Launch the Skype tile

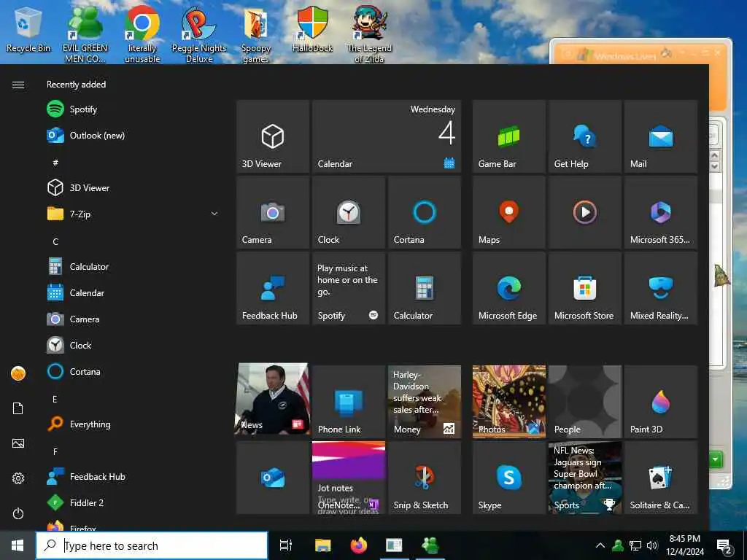click(x=508, y=478)
